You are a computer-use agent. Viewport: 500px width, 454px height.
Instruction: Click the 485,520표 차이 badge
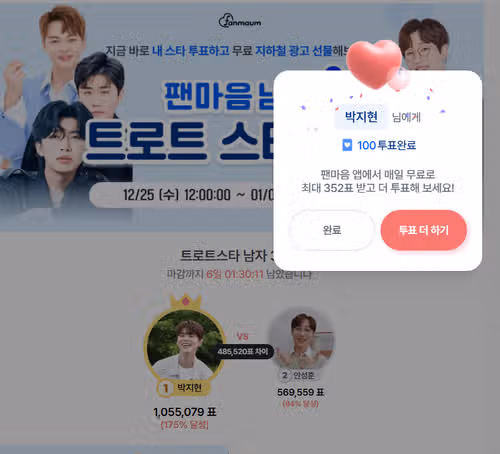point(243,352)
